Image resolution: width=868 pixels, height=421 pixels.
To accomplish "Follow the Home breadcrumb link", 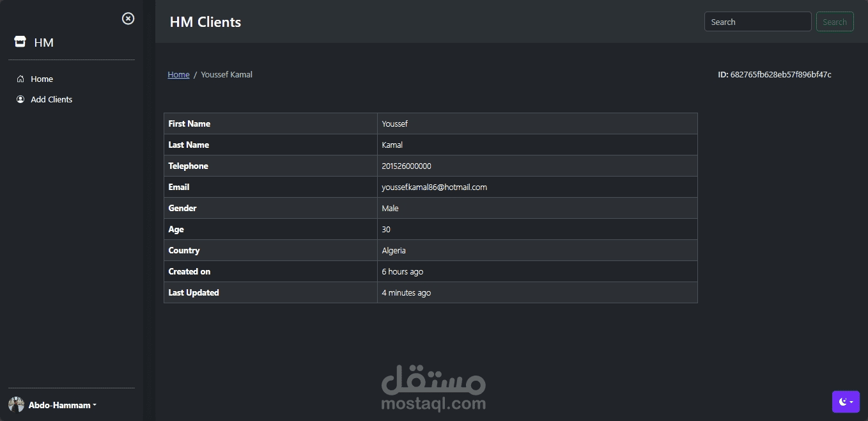I will 178,75.
